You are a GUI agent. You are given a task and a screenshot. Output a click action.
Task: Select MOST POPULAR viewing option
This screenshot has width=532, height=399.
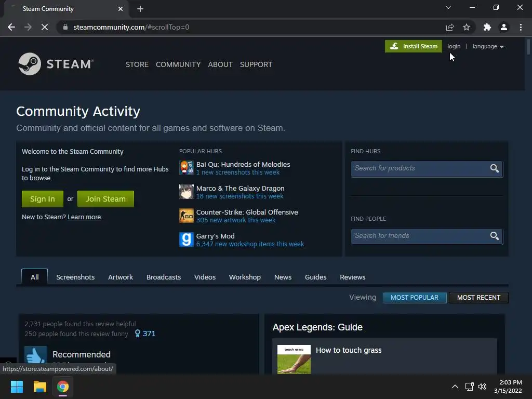[x=415, y=298]
